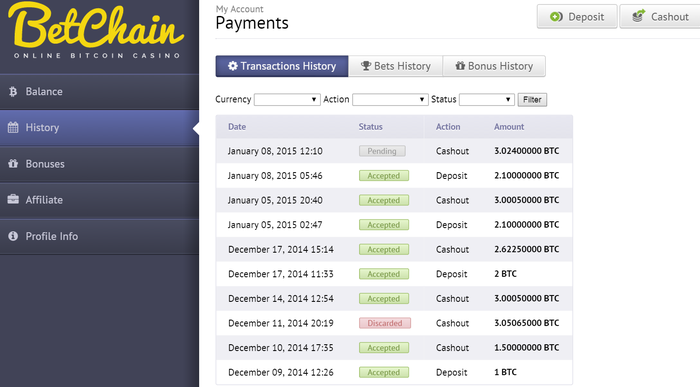Screen dimensions: 700x387
Task: Click the amount 3.05065000 BTC
Action: pyautogui.click(x=526, y=323)
